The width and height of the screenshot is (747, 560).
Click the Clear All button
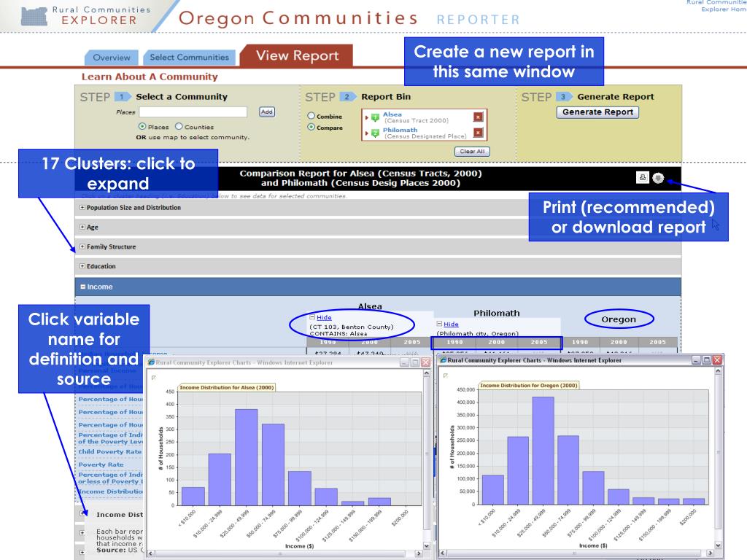click(x=472, y=152)
